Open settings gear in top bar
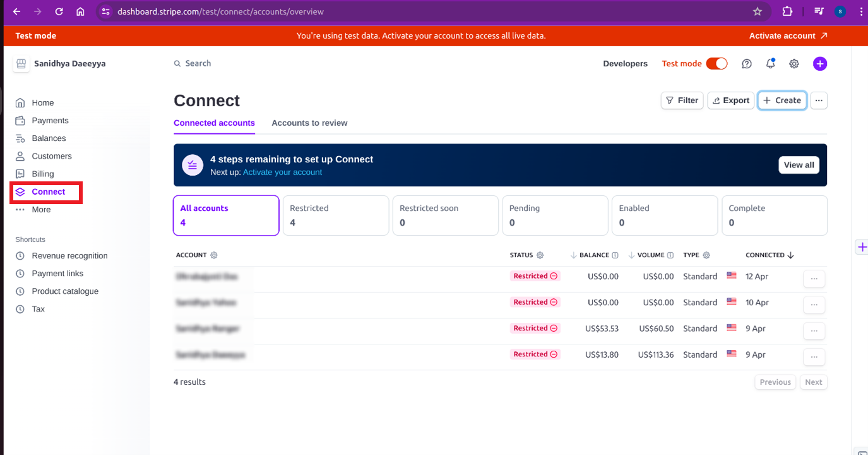This screenshot has width=868, height=455. tap(794, 64)
